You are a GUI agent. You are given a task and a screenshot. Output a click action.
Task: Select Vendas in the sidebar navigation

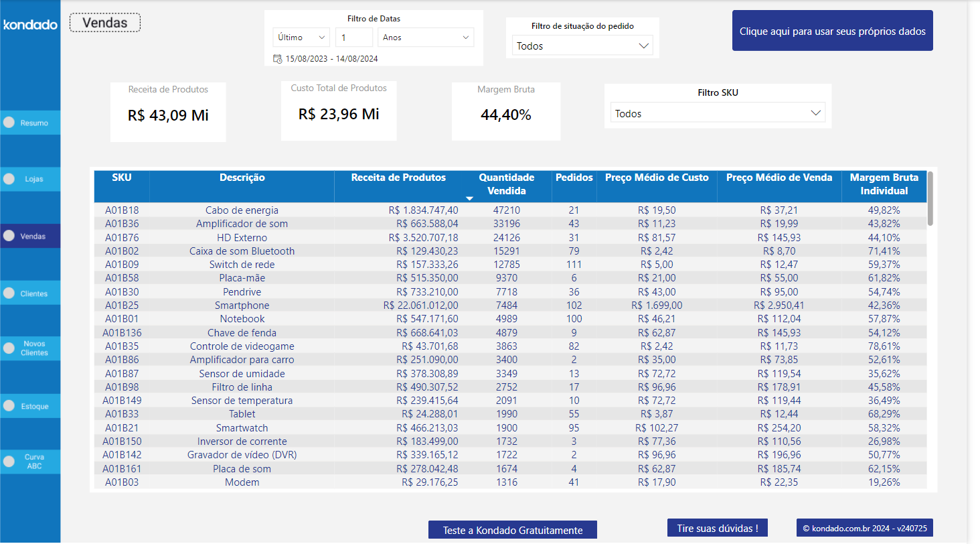pos(30,236)
